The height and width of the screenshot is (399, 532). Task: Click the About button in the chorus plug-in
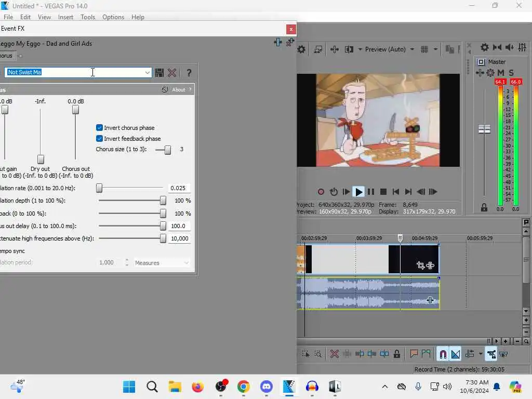[x=179, y=89]
